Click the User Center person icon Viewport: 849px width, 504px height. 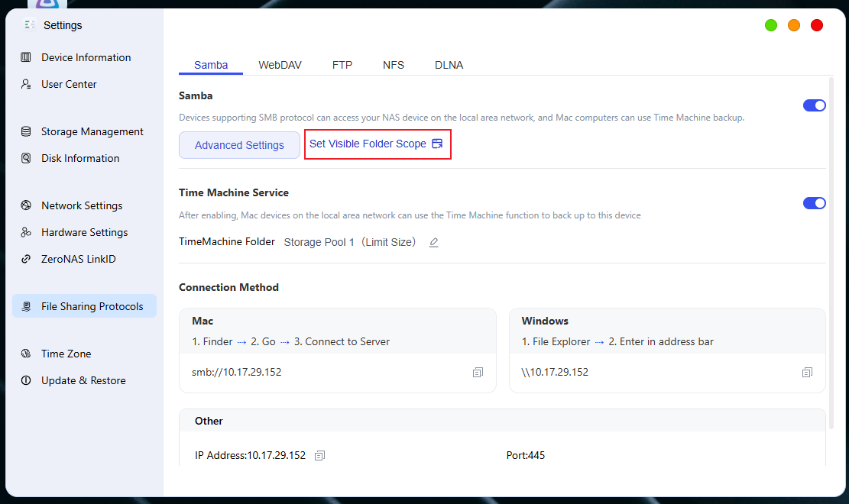26,84
